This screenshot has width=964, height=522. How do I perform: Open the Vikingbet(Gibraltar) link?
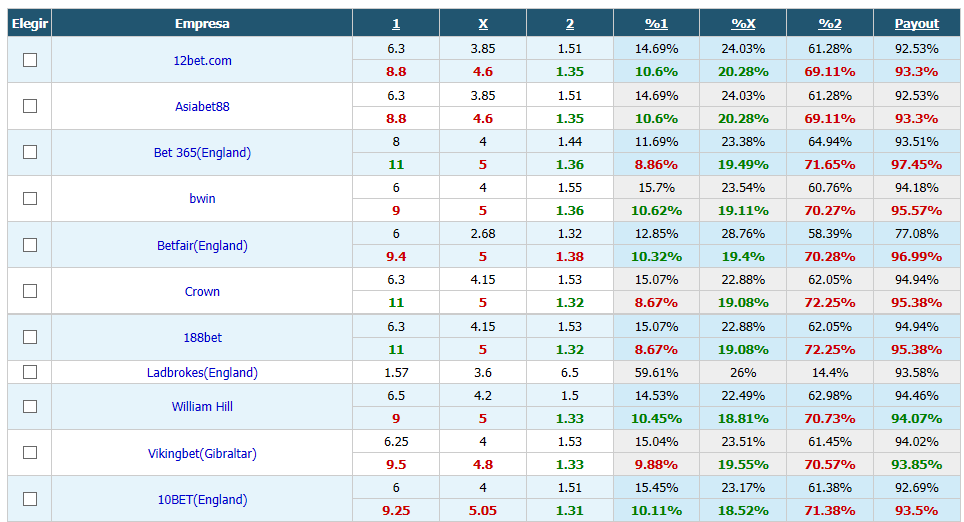click(202, 453)
